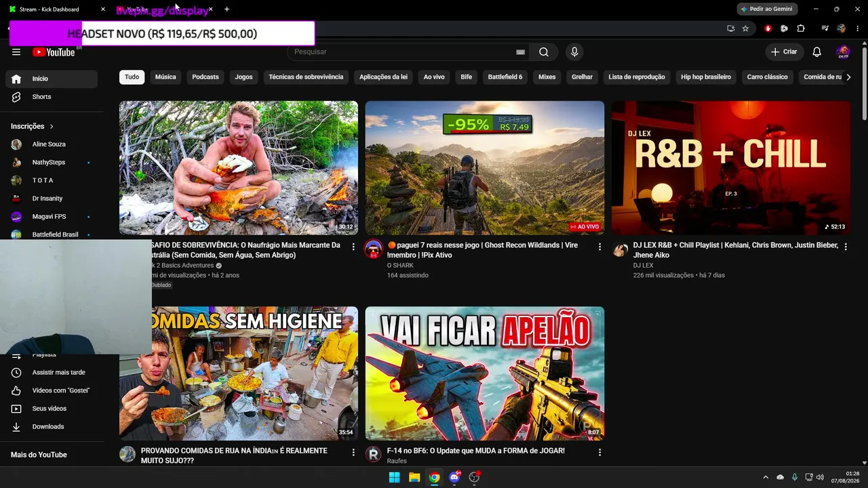Play the Ghost Recon live stream thumbnail
The height and width of the screenshot is (488, 868).
pos(485,168)
